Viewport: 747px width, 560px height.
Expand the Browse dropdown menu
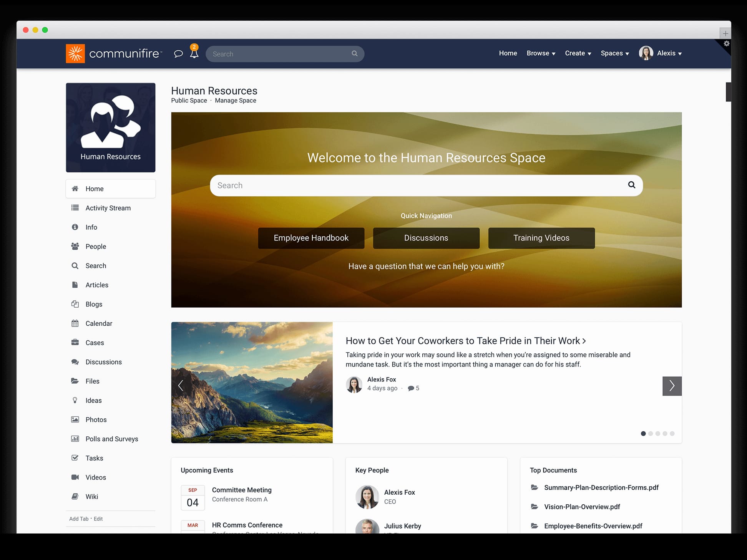pyautogui.click(x=541, y=53)
